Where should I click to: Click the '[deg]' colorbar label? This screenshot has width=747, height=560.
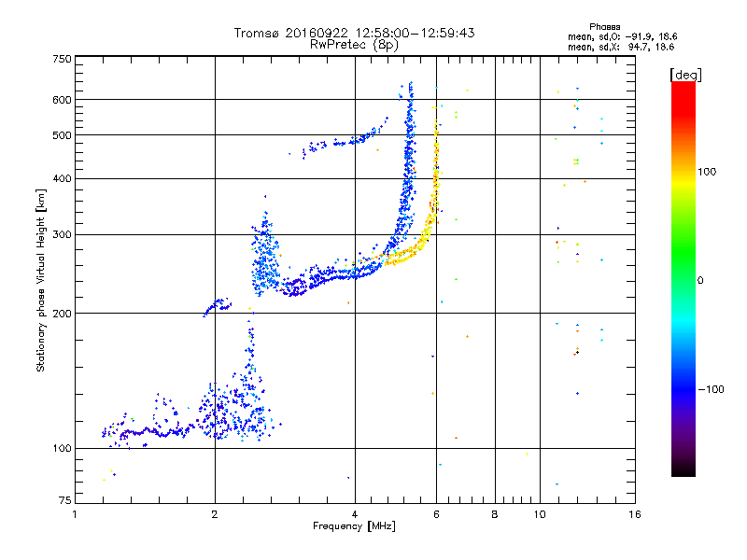[x=685, y=75]
